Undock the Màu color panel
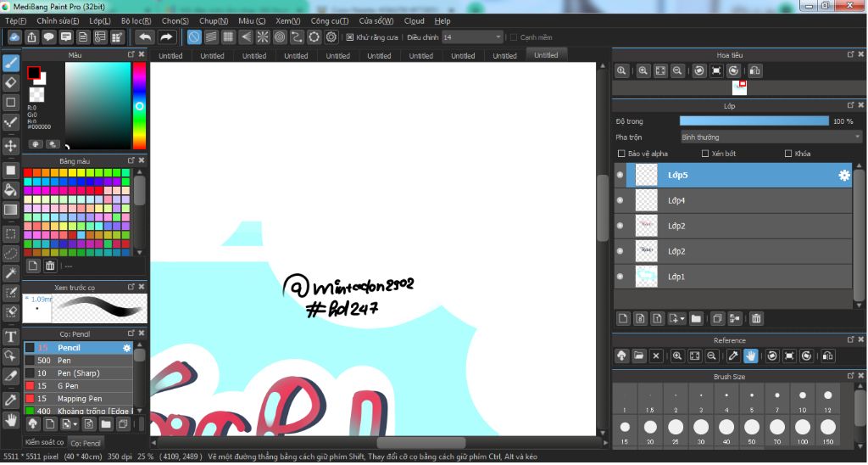868x465 pixels. point(131,54)
